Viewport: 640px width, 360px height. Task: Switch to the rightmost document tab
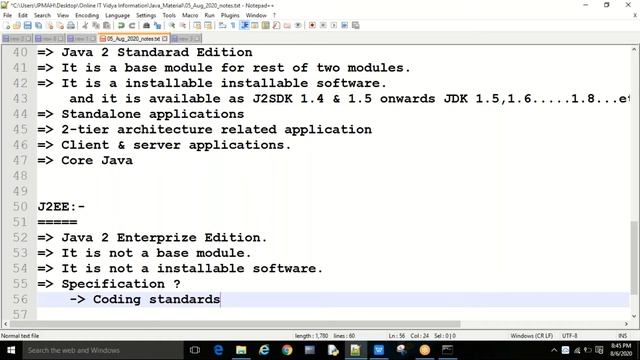pyautogui.click(x=186, y=38)
